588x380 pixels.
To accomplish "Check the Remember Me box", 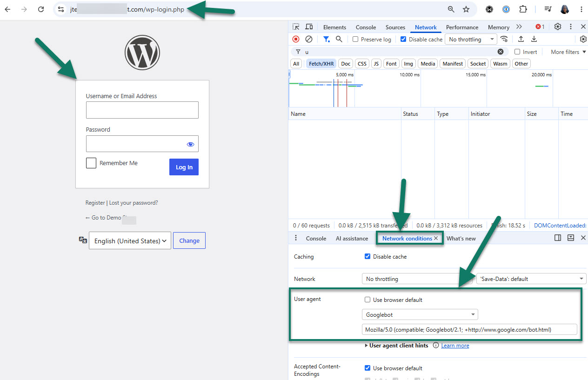I will pos(91,163).
